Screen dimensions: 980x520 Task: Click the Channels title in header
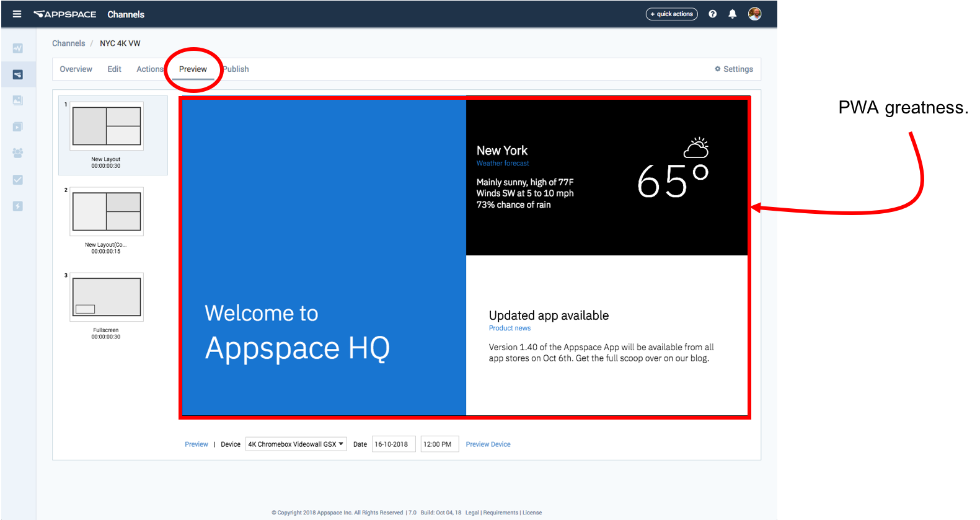(126, 14)
